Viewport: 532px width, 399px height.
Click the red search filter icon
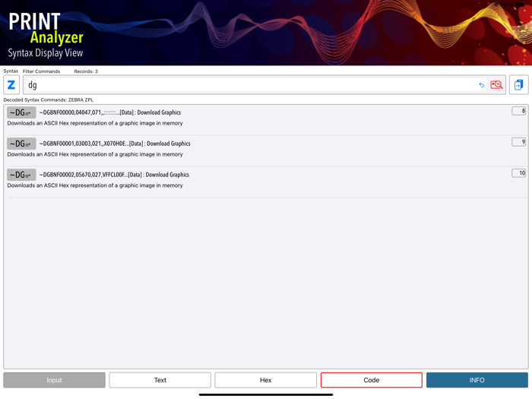(496, 85)
